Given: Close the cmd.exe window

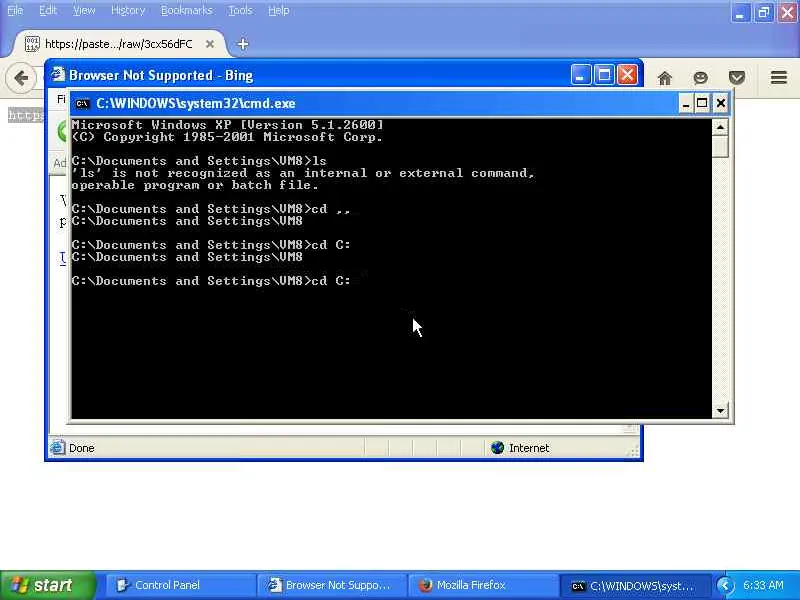Looking at the screenshot, I should click(720, 104).
